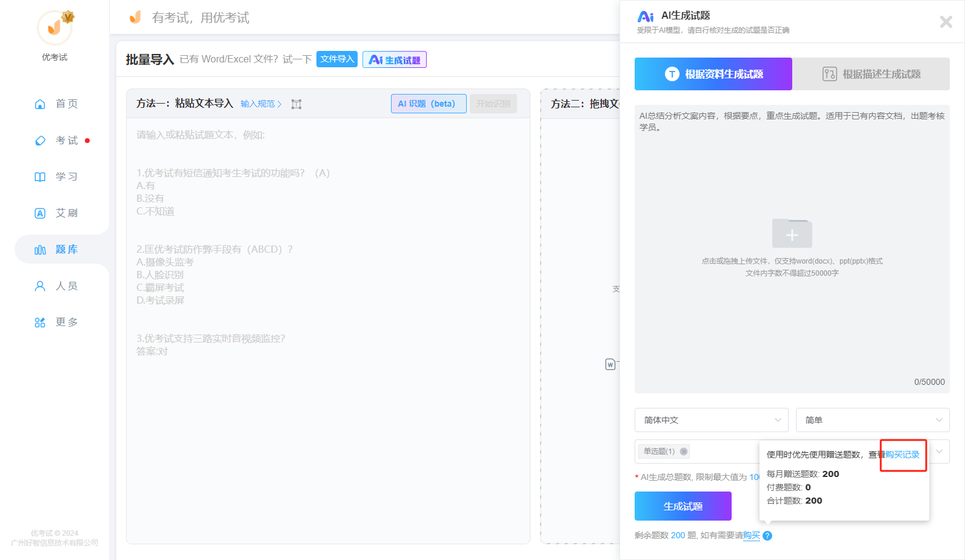Switch to 根据资料生成试题 tab

[x=713, y=74]
